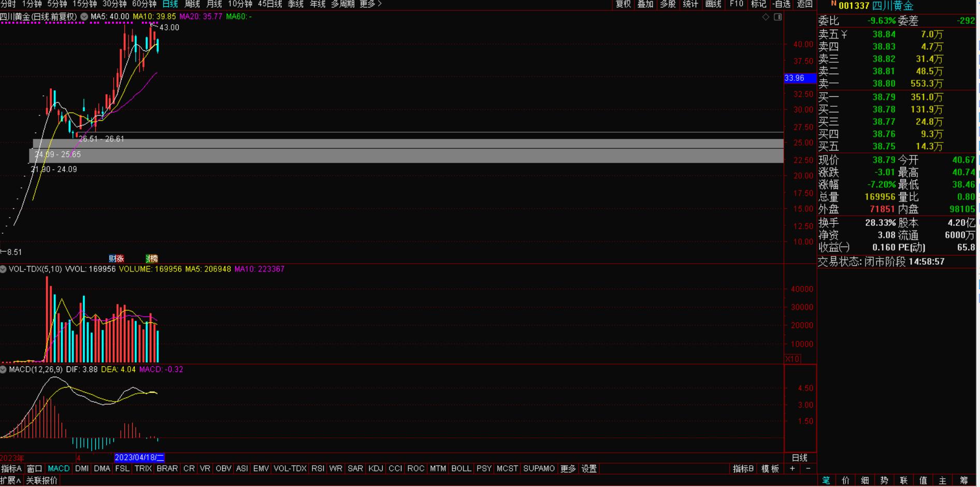Open the 复权 adjustment menu

pyautogui.click(x=623, y=4)
